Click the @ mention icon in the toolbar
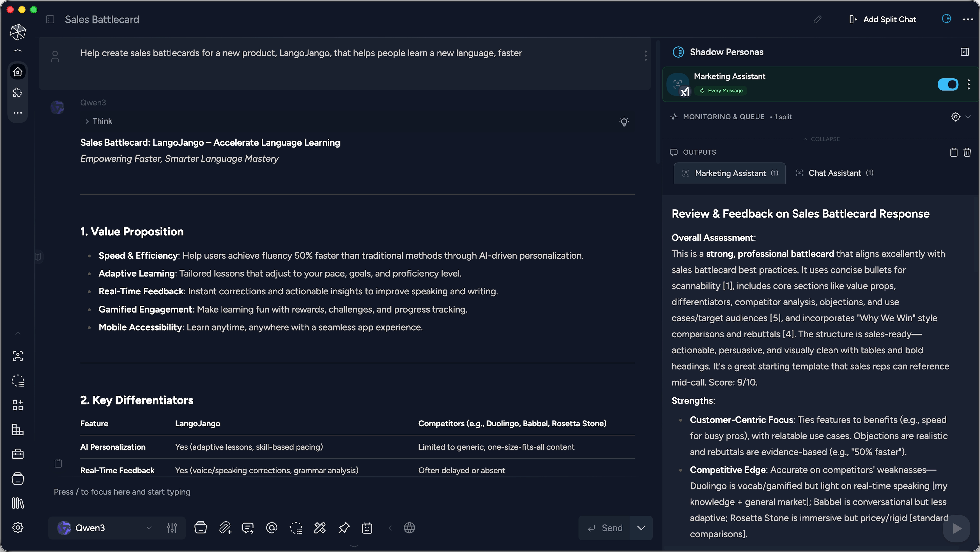The image size is (980, 552). click(272, 528)
